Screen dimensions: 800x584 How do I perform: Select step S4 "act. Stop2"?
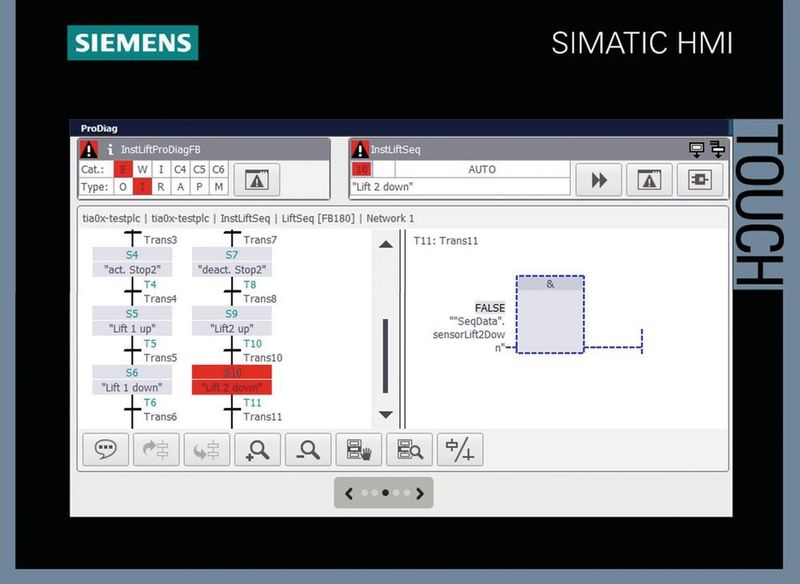coord(132,262)
